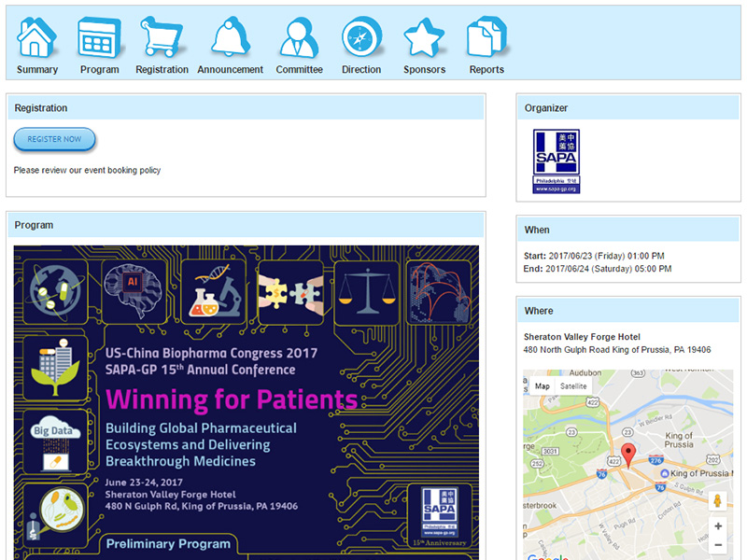Open the Reports documents icon
This screenshot has height=560, width=747.
pyautogui.click(x=486, y=38)
